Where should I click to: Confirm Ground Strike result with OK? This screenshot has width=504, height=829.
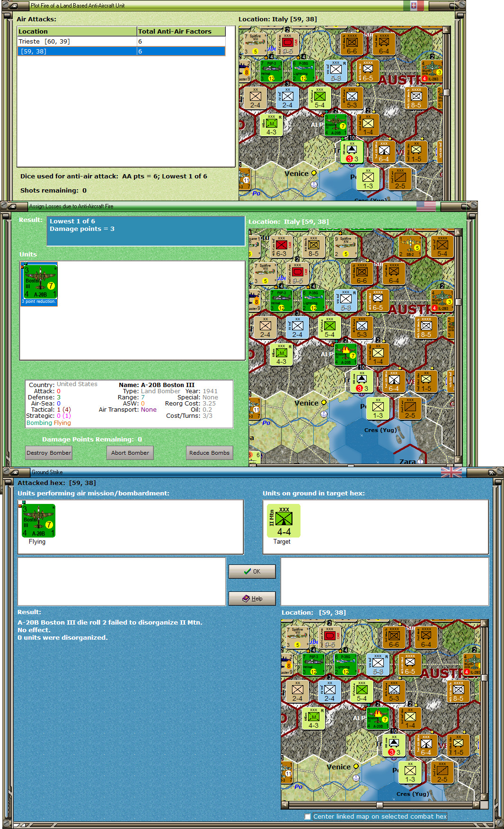point(252,572)
